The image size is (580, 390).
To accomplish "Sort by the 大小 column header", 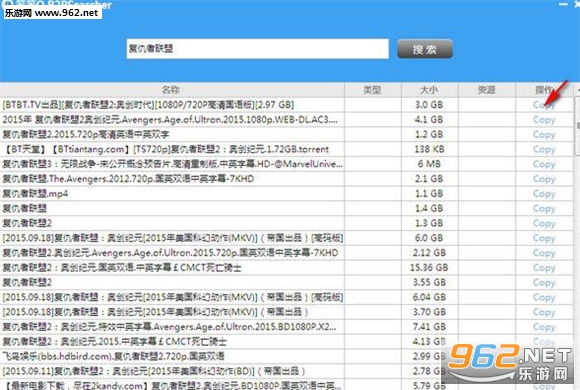I will click(x=429, y=90).
